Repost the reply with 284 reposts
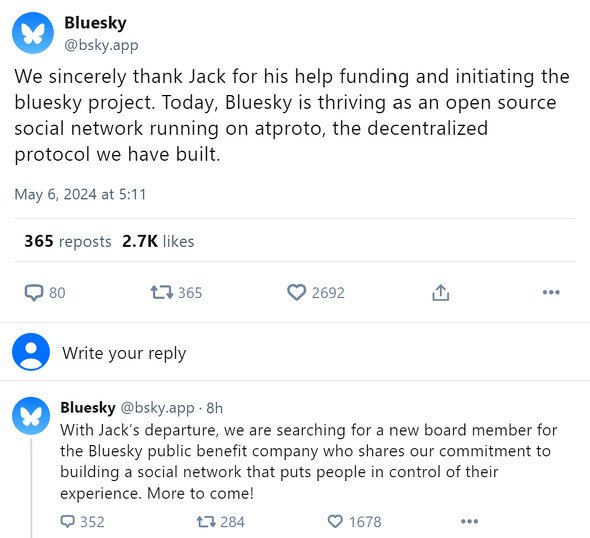The image size is (590, 538). coord(220,522)
